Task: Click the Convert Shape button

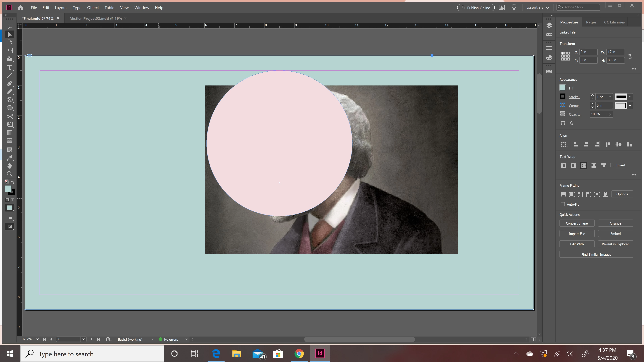Action: coord(577,223)
